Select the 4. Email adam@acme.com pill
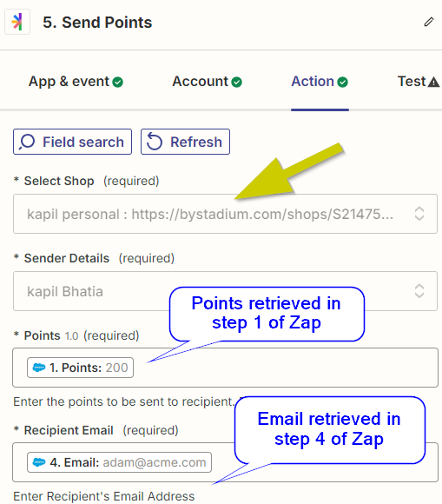Screen dimensions: 442x504 [x=119, y=462]
